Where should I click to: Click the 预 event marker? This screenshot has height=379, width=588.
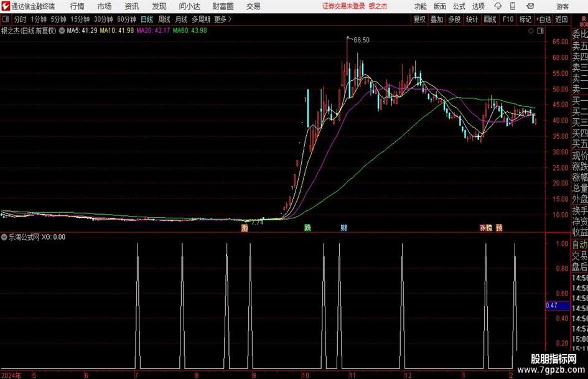click(499, 228)
